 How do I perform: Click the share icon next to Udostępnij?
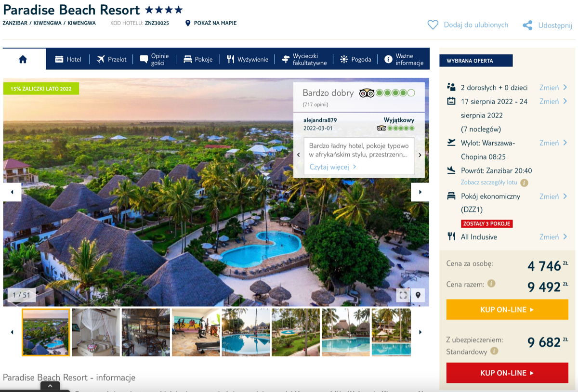(528, 25)
